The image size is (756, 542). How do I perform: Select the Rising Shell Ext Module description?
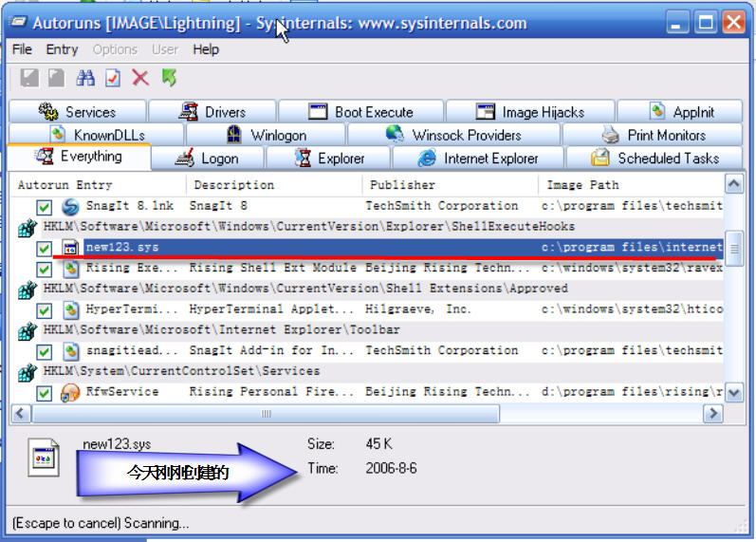pyautogui.click(x=273, y=268)
